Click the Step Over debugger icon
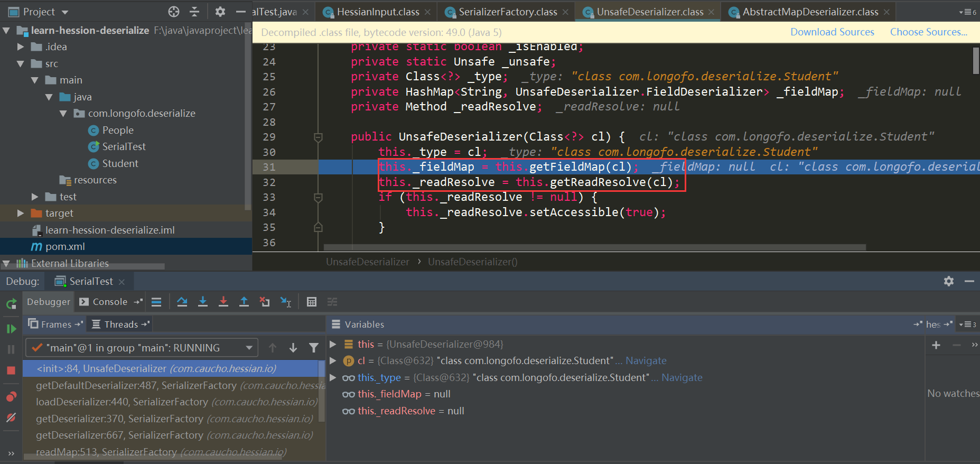Viewport: 980px width, 464px height. [182, 302]
